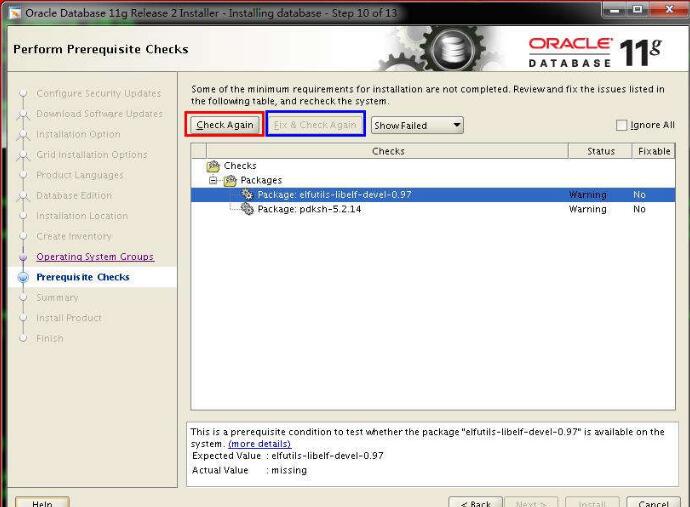Click Configure Security Updates step

(99, 93)
